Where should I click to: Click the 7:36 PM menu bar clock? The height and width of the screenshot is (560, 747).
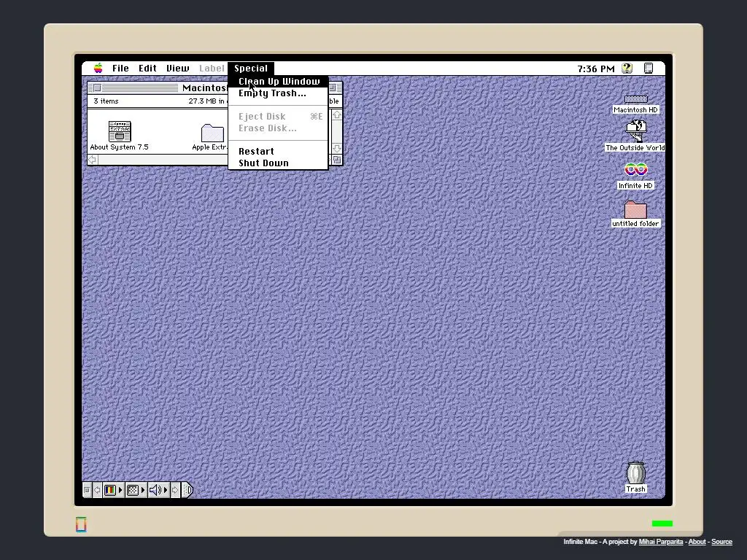pos(596,69)
